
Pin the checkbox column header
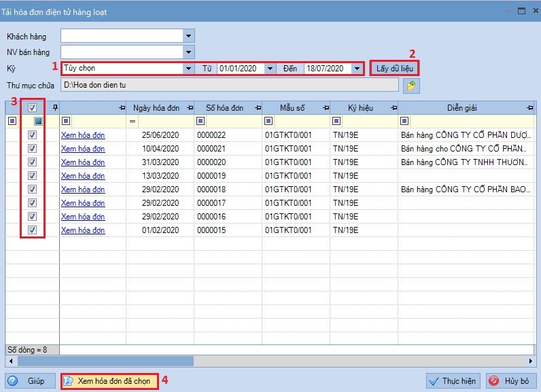pos(55,108)
